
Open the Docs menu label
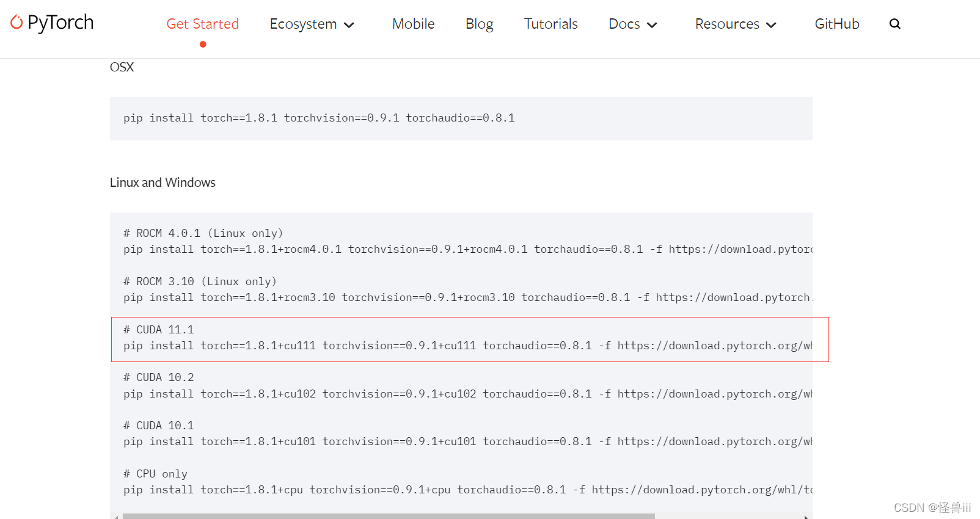coord(624,24)
